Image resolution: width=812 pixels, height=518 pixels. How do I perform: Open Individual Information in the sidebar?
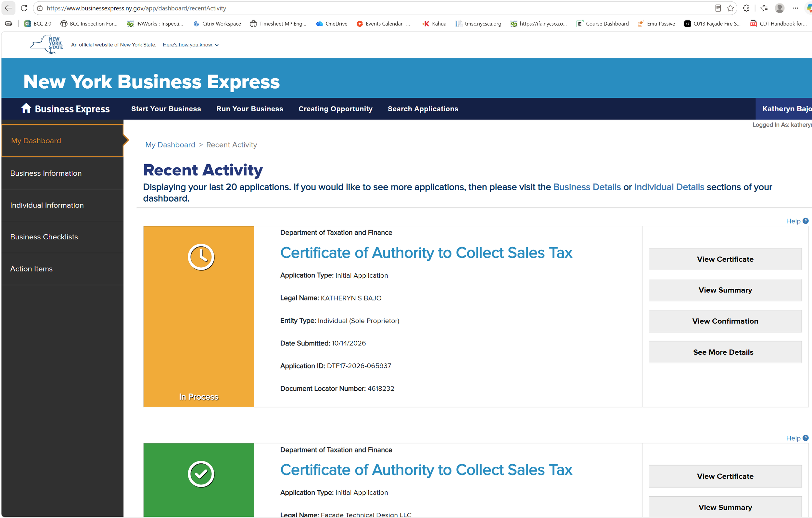tap(62, 205)
